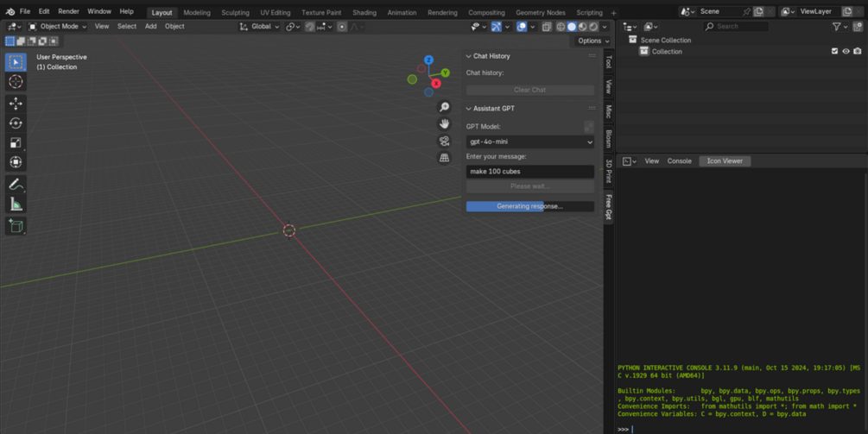Select the Add Cube tool

click(x=16, y=225)
